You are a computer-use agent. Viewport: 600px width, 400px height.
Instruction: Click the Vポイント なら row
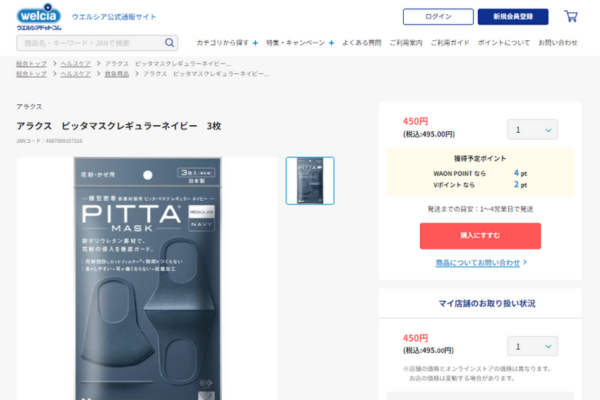coord(480,185)
